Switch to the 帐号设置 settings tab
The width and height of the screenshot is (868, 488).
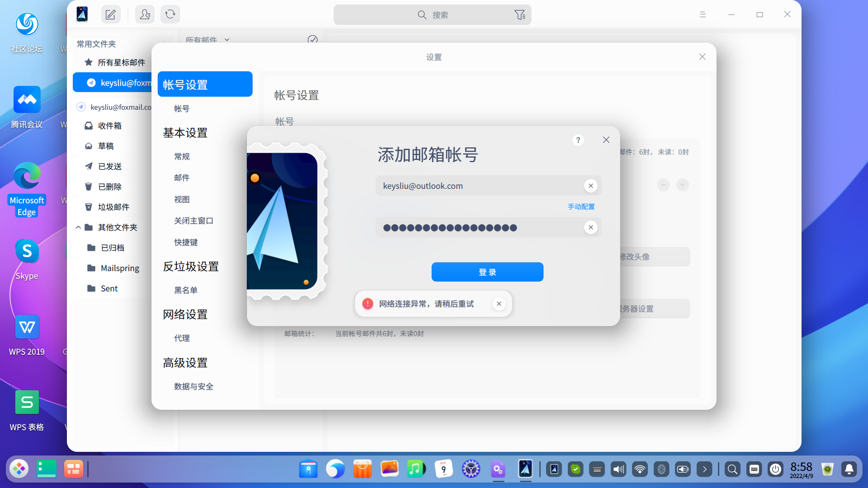[x=205, y=84]
